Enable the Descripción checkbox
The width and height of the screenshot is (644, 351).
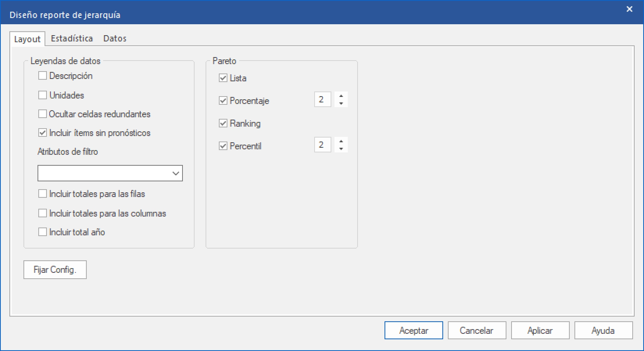click(x=43, y=76)
